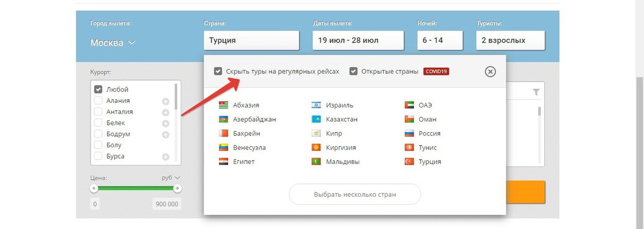Image resolution: width=644 pixels, height=229 pixels.
Task: Click the plus icon next to Бодрум
Action: coord(166,134)
